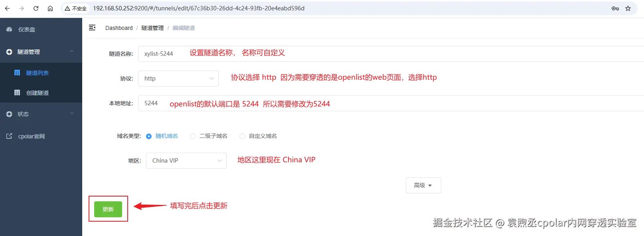Open the 协议 http dropdown
This screenshot has height=236, width=644.
pos(178,79)
